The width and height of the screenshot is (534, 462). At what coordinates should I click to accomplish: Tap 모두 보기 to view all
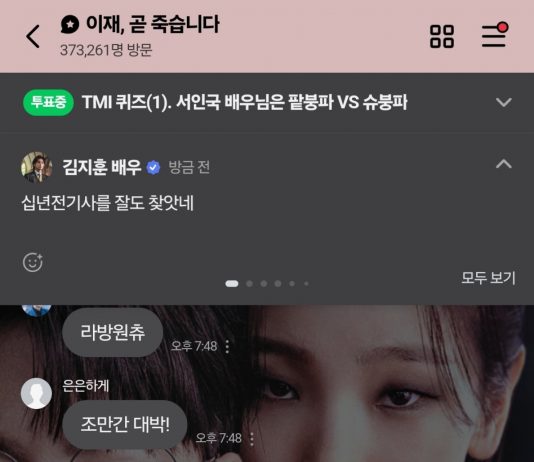pos(488,278)
